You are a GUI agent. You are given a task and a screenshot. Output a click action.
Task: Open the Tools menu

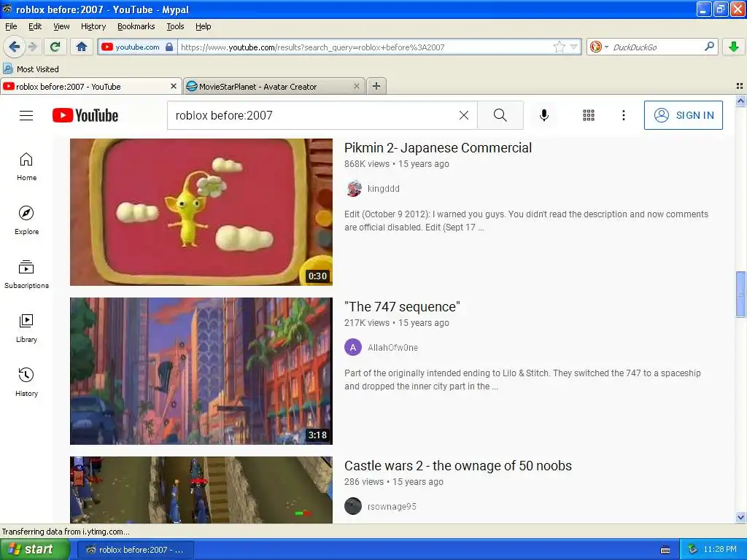[175, 26]
